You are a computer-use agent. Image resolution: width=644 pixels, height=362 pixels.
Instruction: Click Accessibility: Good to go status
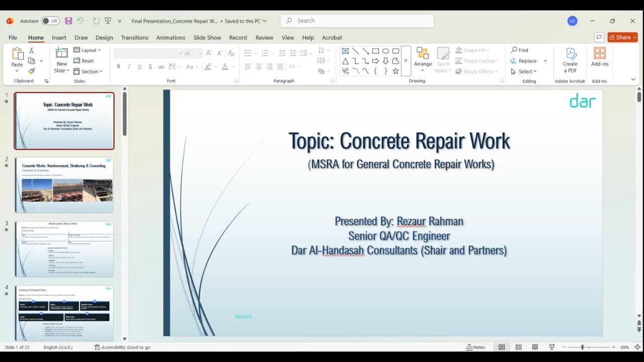click(122, 347)
